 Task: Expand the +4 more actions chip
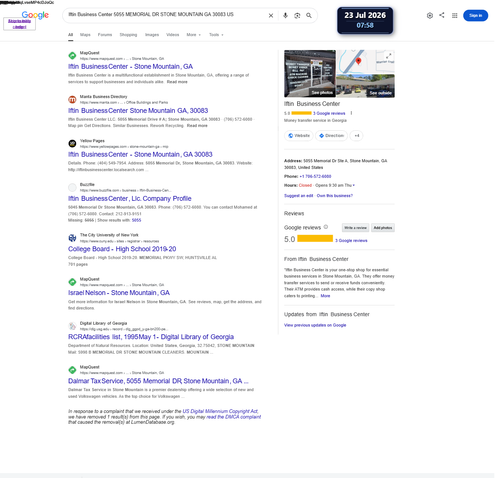[357, 136]
